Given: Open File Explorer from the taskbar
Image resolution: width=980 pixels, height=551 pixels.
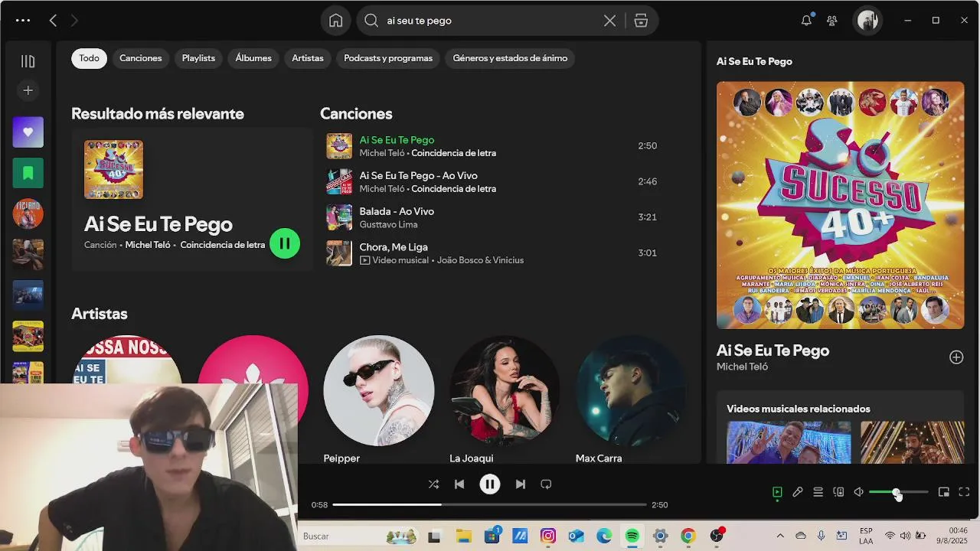Looking at the screenshot, I should 463,536.
